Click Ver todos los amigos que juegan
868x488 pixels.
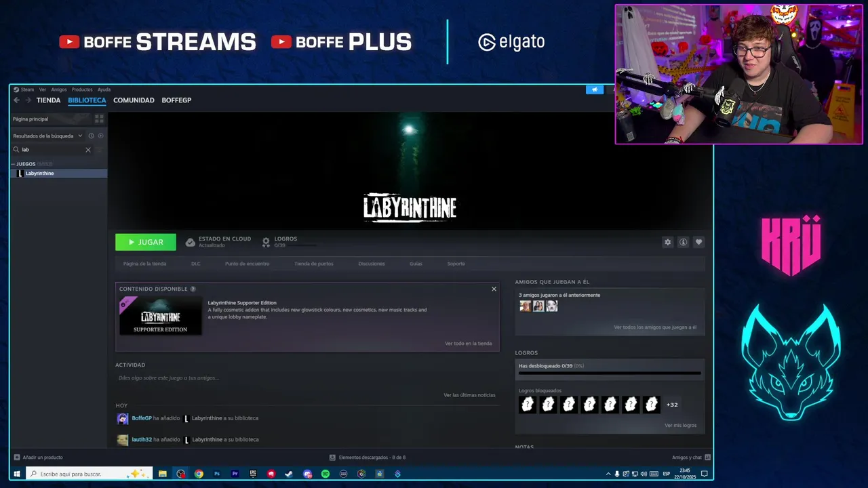[x=655, y=327]
